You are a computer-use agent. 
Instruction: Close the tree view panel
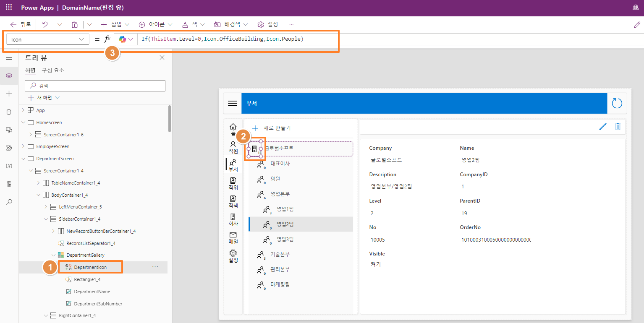(162, 58)
